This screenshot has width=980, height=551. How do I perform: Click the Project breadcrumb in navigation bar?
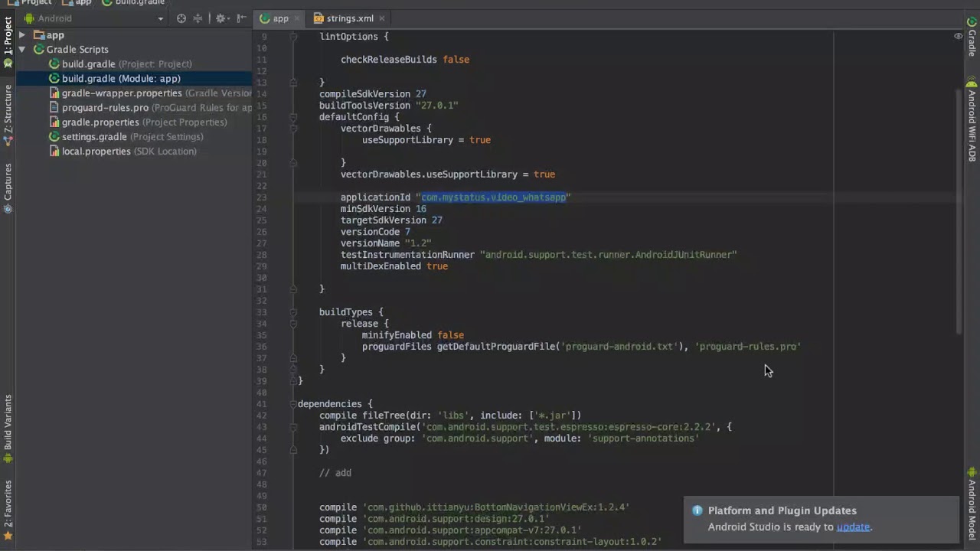pos(29,2)
